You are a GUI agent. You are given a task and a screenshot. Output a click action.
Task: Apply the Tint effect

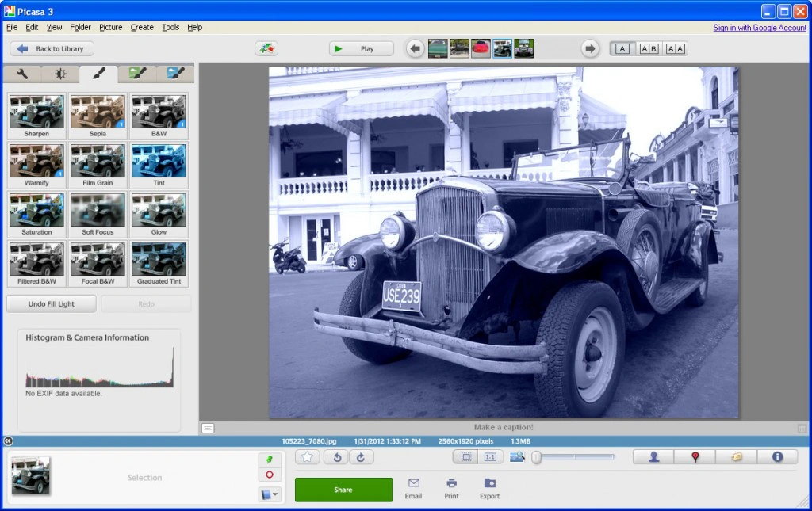click(159, 165)
